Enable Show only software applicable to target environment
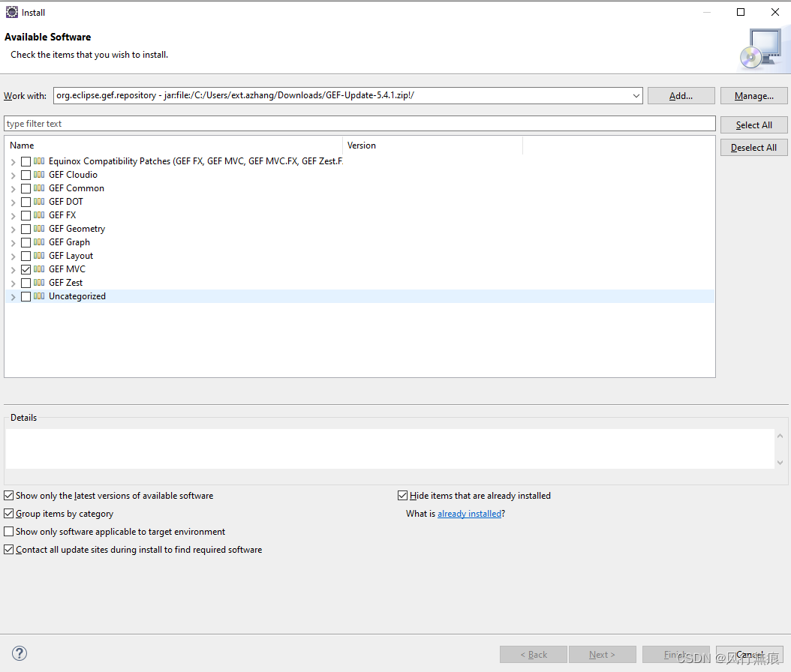Screen dimensions: 791x672 click(8, 531)
